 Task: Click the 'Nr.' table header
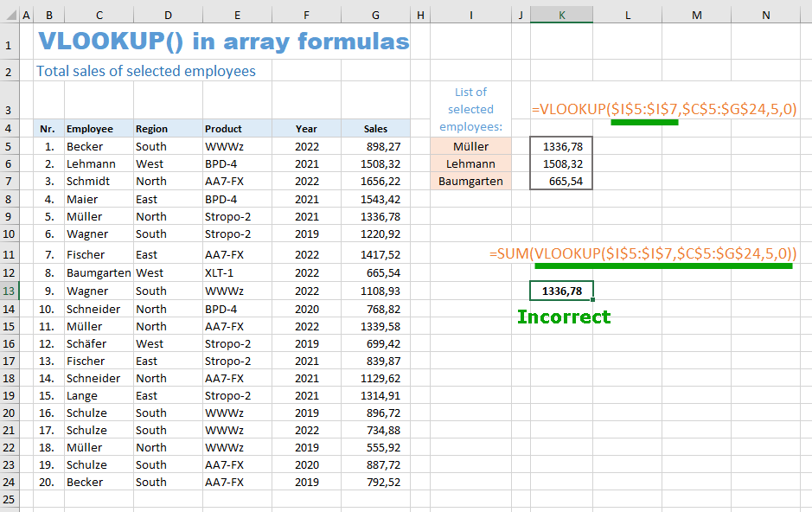[48, 129]
